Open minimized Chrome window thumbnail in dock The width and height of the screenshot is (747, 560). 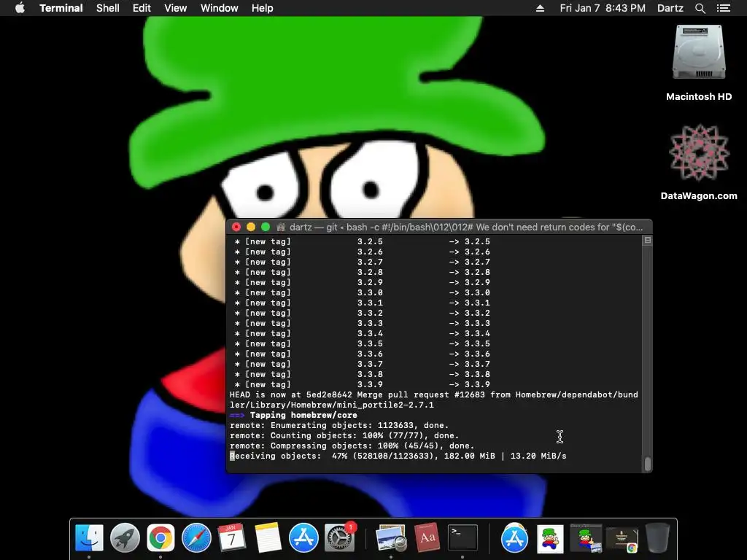pos(622,540)
